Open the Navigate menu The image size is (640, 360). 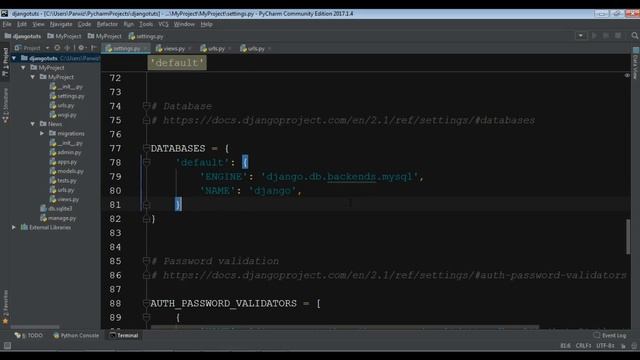coord(61,24)
